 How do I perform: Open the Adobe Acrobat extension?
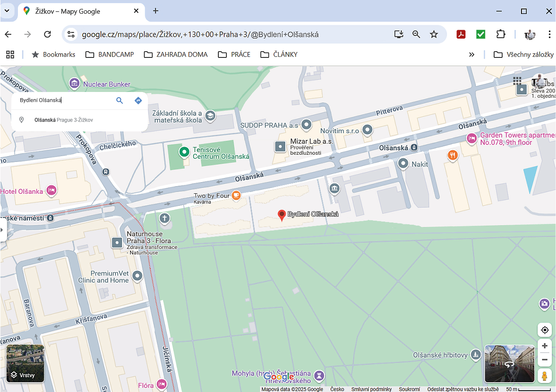(461, 35)
